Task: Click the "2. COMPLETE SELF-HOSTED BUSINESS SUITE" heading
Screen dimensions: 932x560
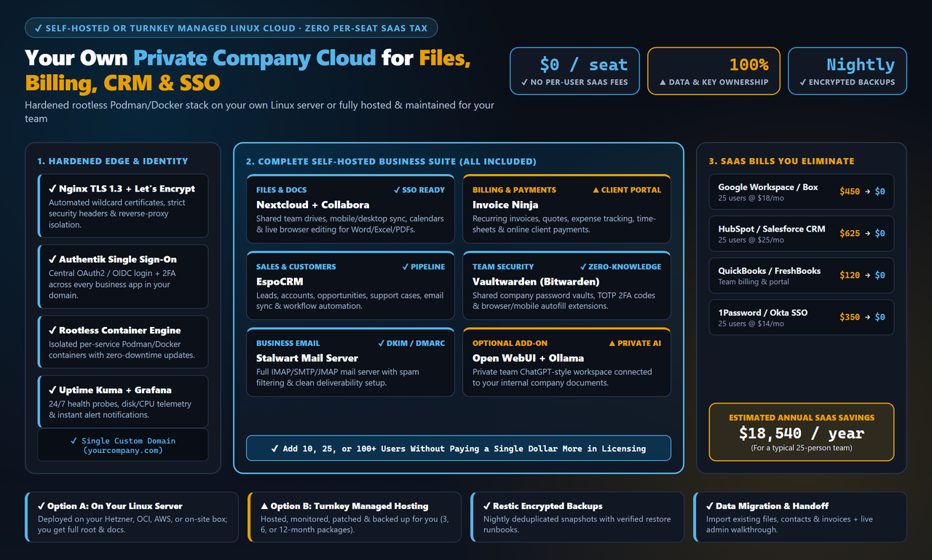Action: coord(391,161)
